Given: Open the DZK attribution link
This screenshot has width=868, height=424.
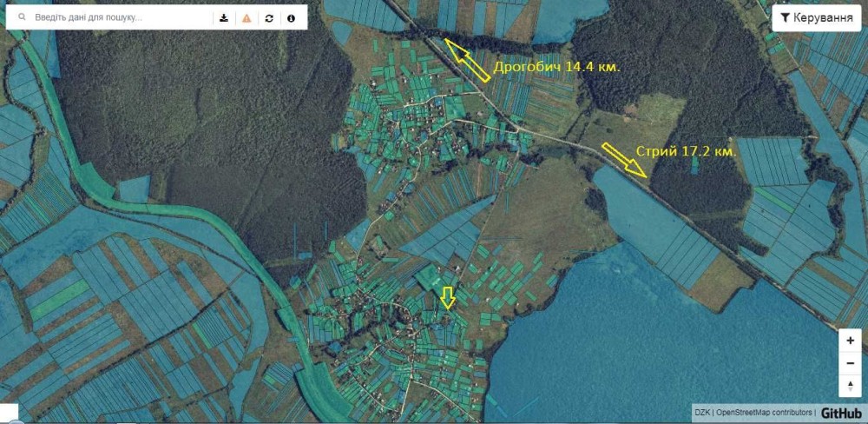Looking at the screenshot, I should 703,413.
